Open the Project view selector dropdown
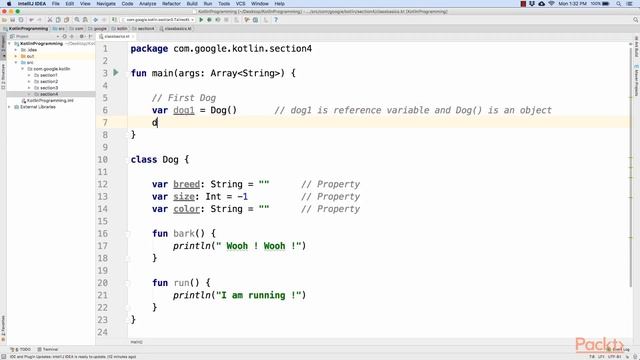Screen dimensions: 640x360 (35, 36)
